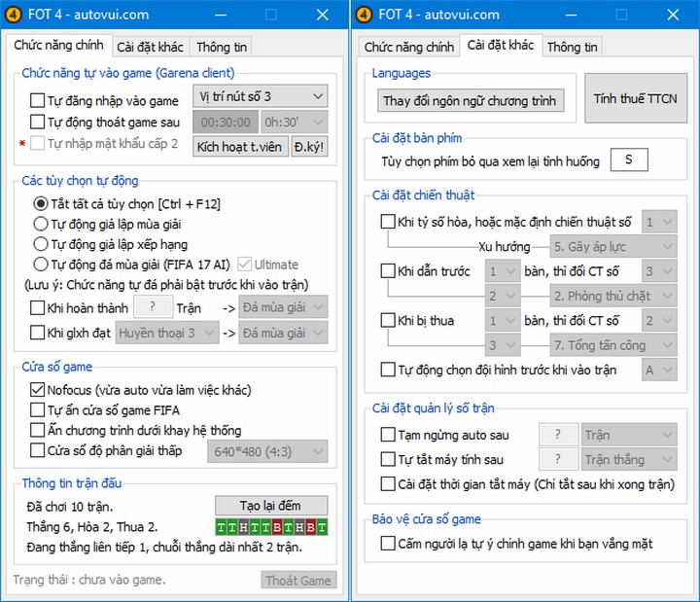Enable Khi bị thua checkbox
The width and height of the screenshot is (700, 602).
point(388,320)
